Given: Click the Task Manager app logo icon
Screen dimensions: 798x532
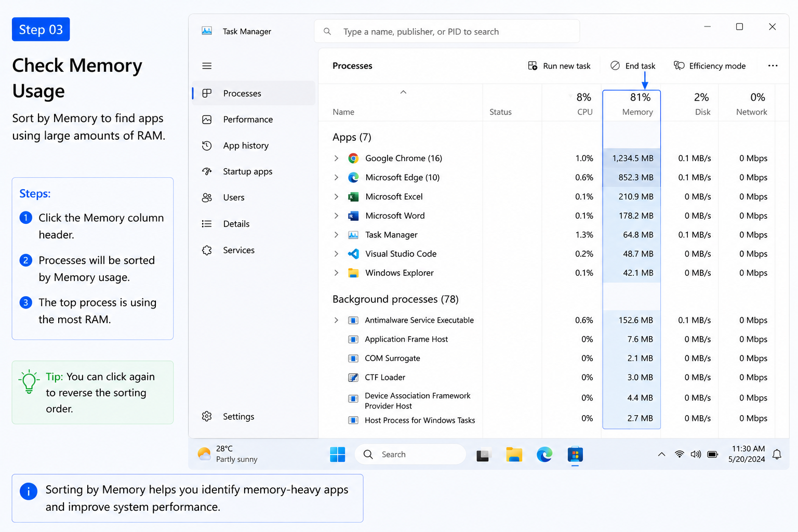Looking at the screenshot, I should 207,31.
